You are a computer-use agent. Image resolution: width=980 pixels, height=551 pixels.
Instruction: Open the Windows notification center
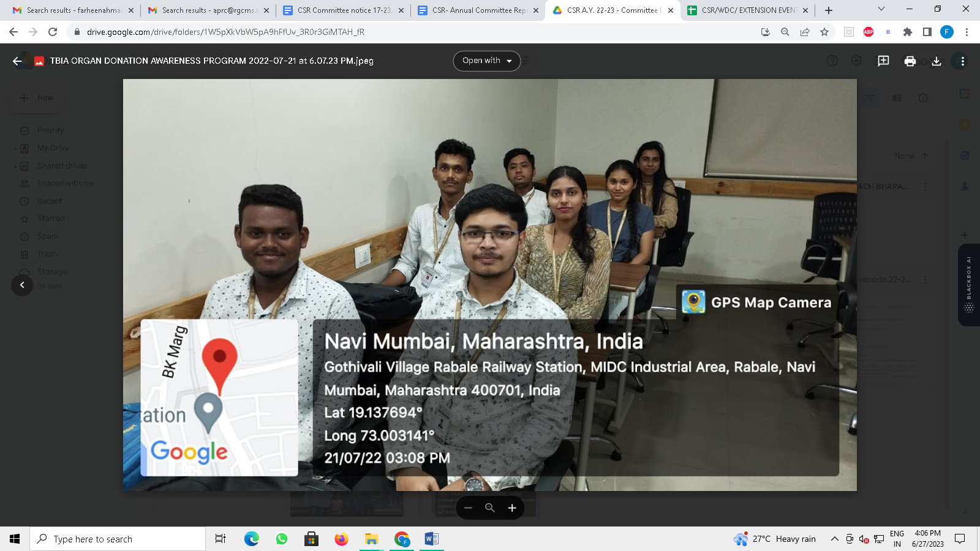[x=960, y=539]
